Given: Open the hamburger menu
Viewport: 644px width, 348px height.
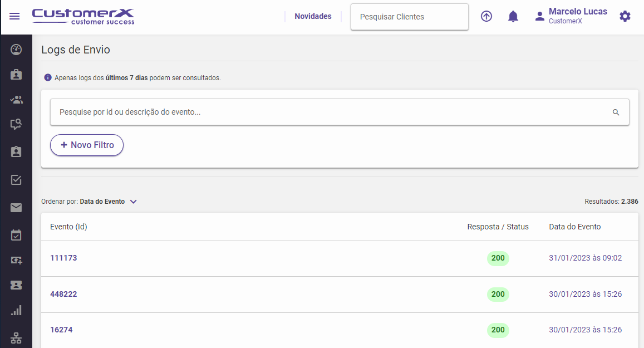Looking at the screenshot, I should (x=15, y=17).
